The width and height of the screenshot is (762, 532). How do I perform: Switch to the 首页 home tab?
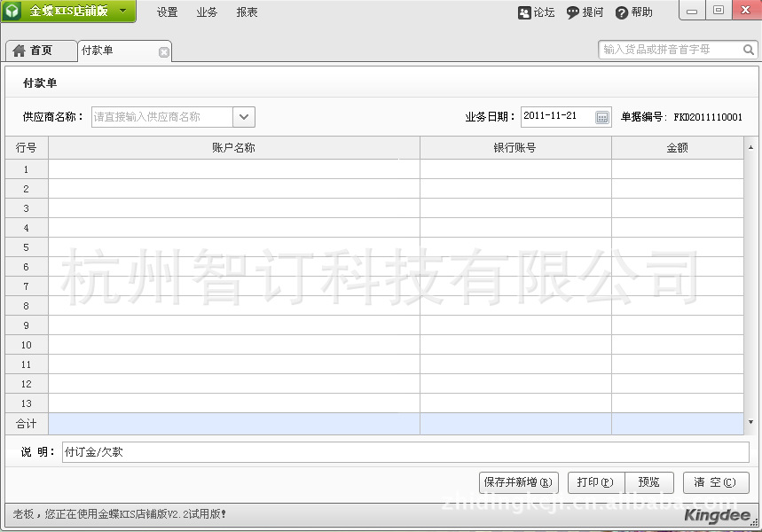(33, 51)
